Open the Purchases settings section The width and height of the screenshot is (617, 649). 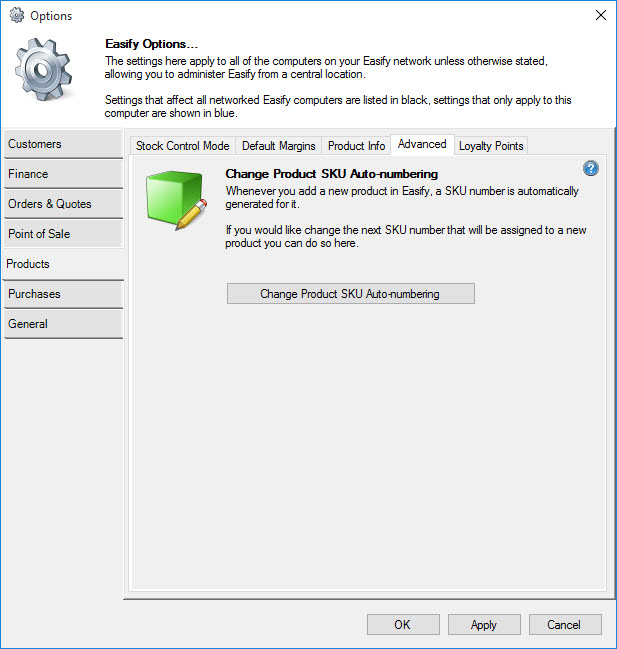point(63,294)
